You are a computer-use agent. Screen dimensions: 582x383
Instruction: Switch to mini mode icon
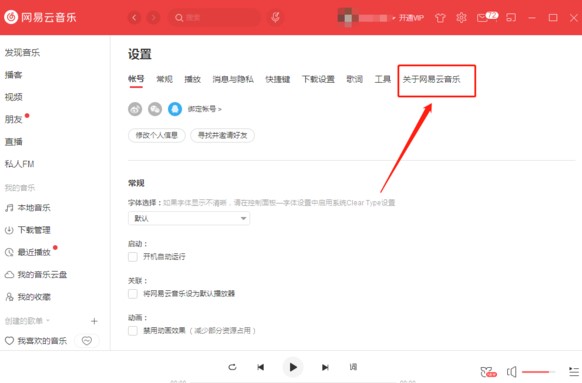[x=511, y=17]
